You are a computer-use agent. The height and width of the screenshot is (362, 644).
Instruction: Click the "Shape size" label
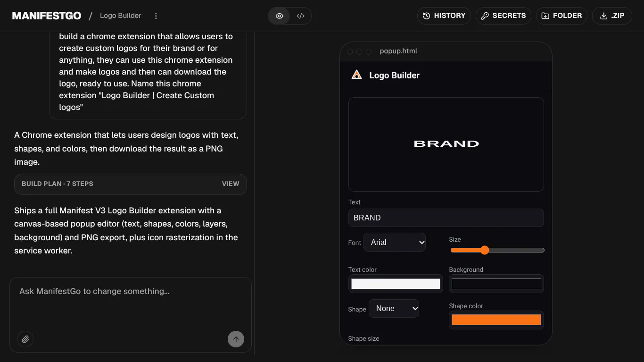(x=363, y=338)
